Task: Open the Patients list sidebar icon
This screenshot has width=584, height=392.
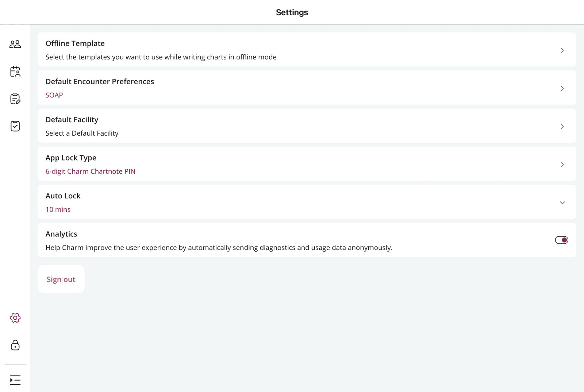Action: point(15,44)
